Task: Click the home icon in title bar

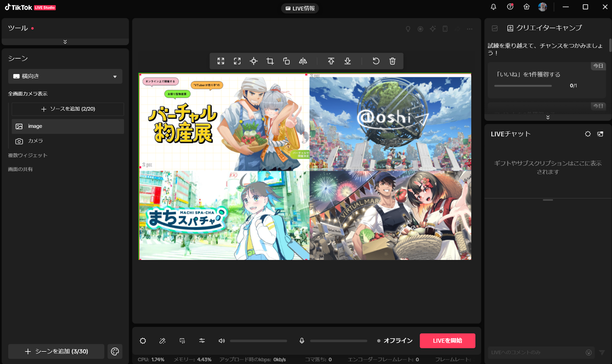Action: click(527, 7)
